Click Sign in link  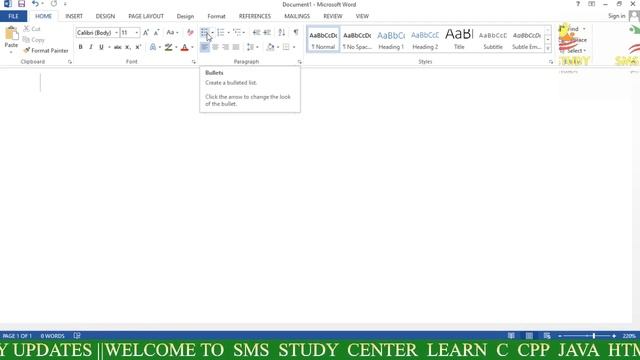(616, 16)
